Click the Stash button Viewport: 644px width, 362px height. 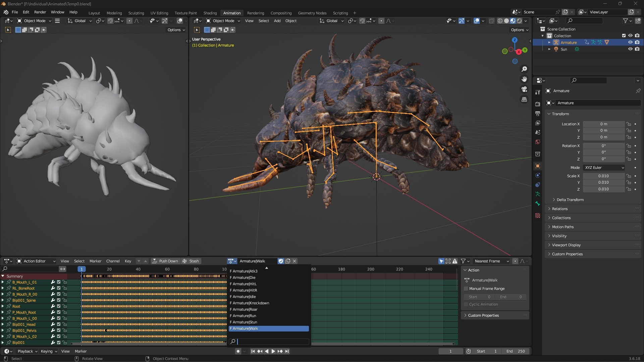[191, 261]
